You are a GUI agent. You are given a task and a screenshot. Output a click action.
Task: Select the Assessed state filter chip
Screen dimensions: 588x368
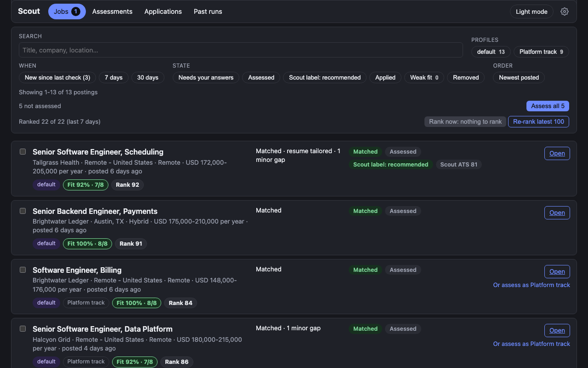pos(261,78)
